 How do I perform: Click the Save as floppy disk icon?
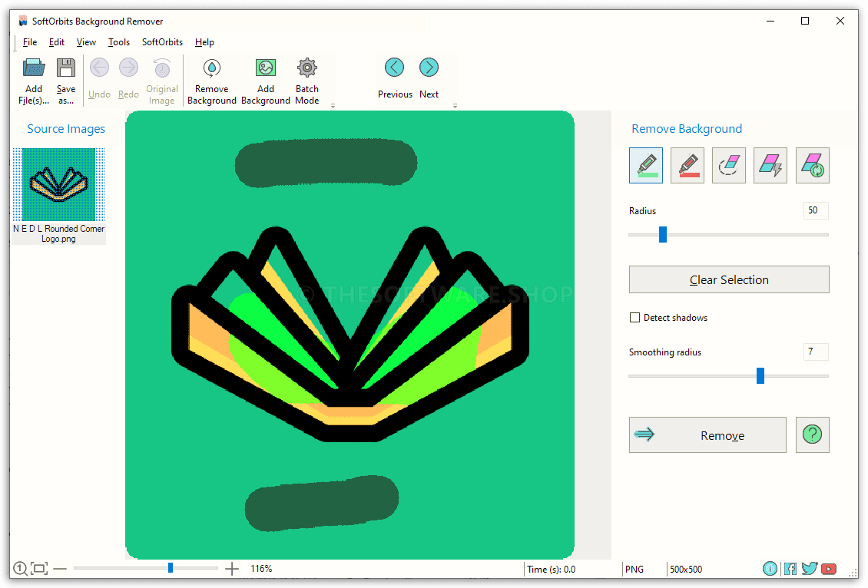coord(66,68)
